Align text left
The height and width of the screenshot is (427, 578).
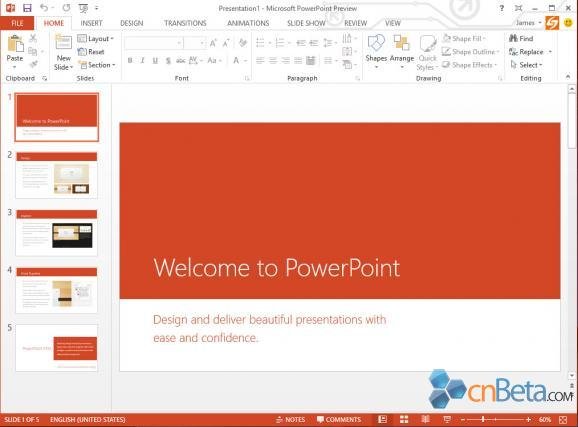tap(260, 60)
